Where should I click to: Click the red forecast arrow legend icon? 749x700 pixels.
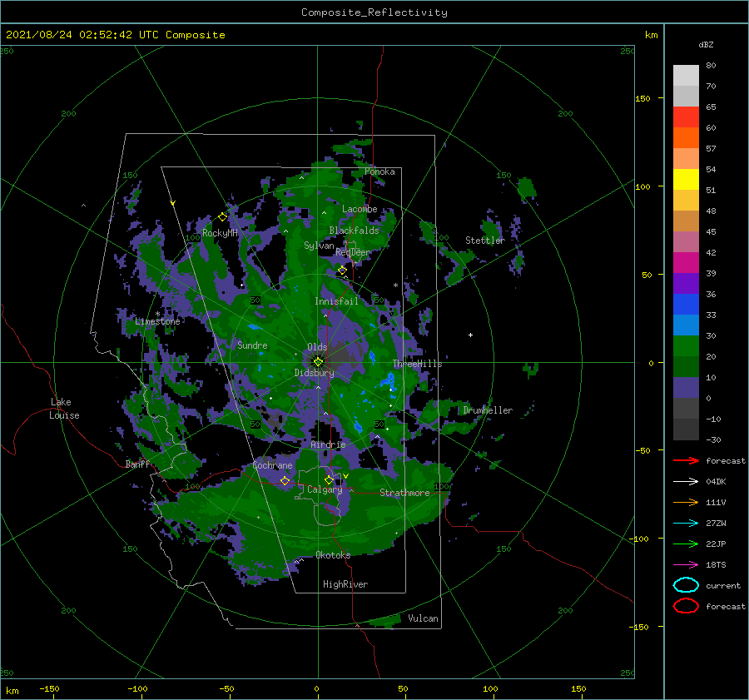686,460
